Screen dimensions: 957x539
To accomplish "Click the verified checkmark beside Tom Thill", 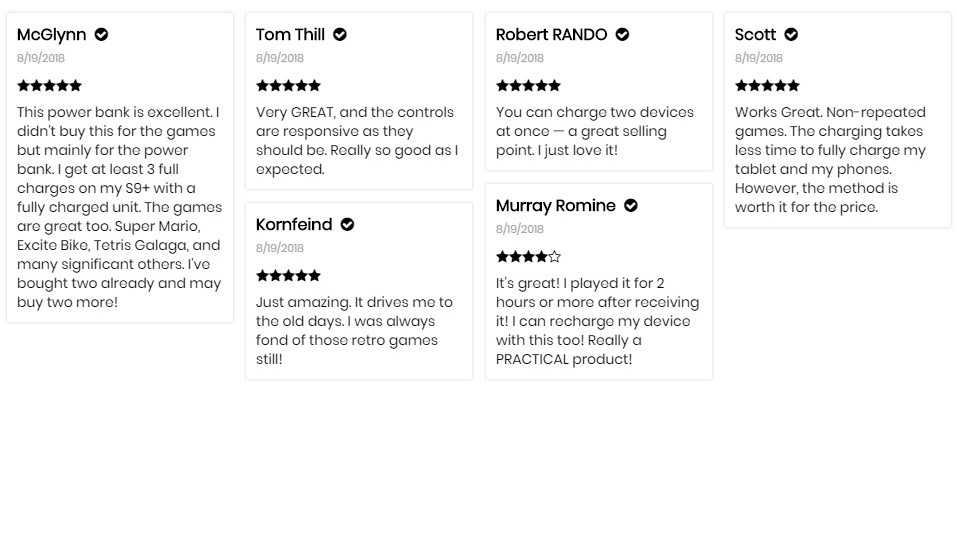I will (x=340, y=35).
